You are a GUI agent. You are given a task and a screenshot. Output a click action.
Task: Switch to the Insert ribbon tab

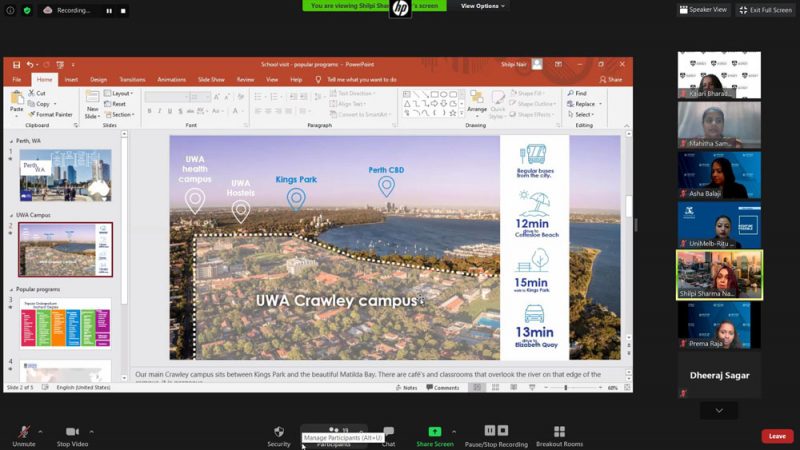tap(71, 80)
